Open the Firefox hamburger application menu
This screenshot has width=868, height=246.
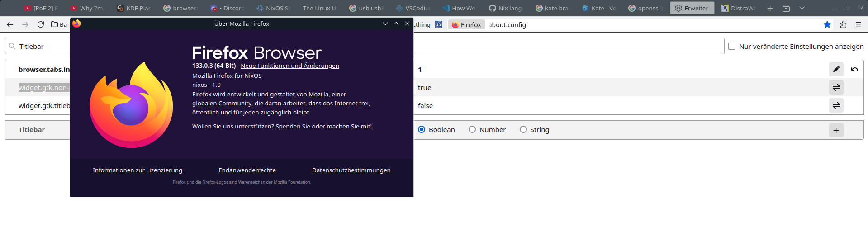point(859,24)
